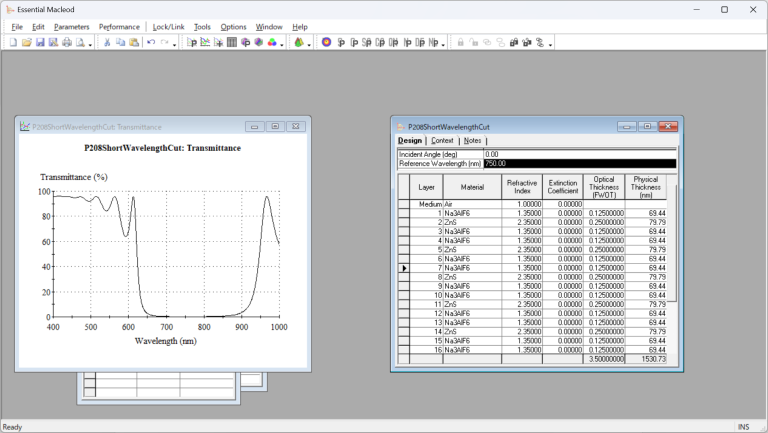Click the Print icon in toolbar

click(67, 43)
